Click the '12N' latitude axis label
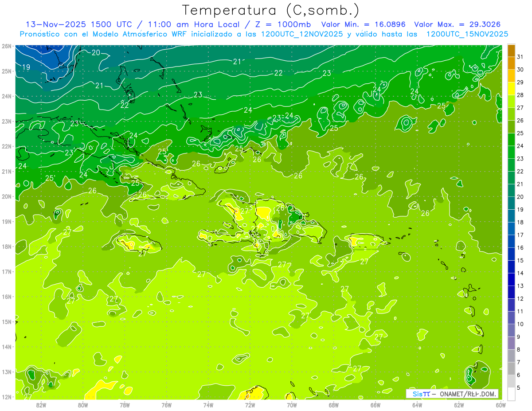Image resolution: width=532 pixels, height=411 pixels. point(6,397)
